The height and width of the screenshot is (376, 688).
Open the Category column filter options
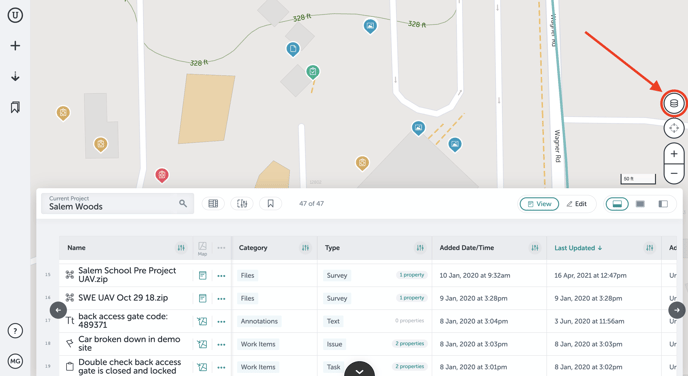[305, 248]
